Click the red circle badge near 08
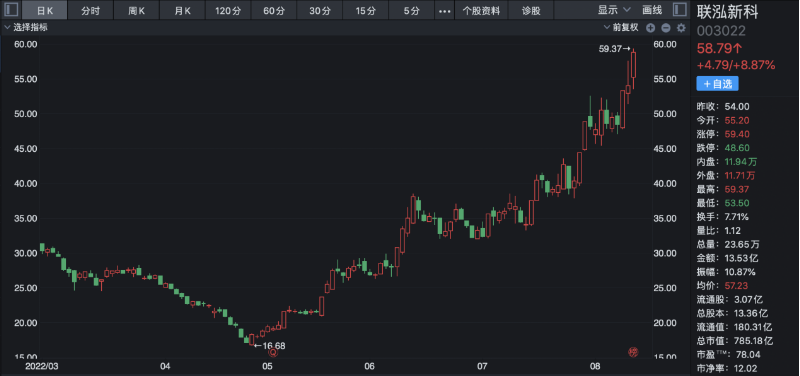The image size is (800, 376). 633,352
